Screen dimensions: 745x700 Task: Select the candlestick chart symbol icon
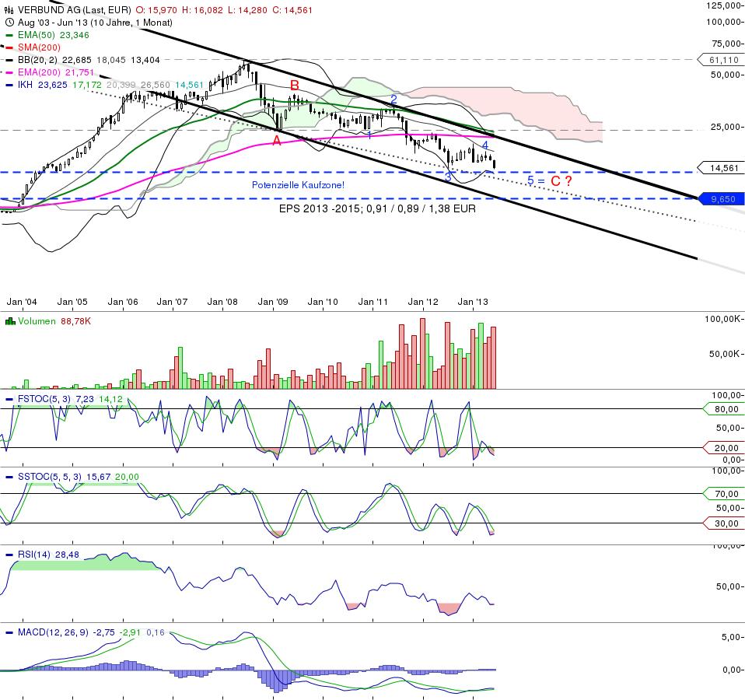[7, 9]
